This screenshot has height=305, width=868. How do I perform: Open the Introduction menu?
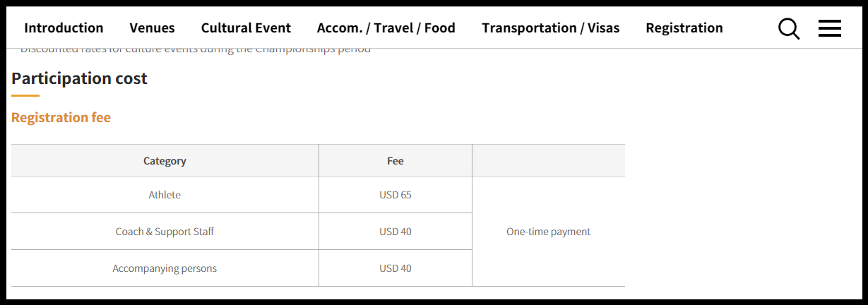(64, 28)
